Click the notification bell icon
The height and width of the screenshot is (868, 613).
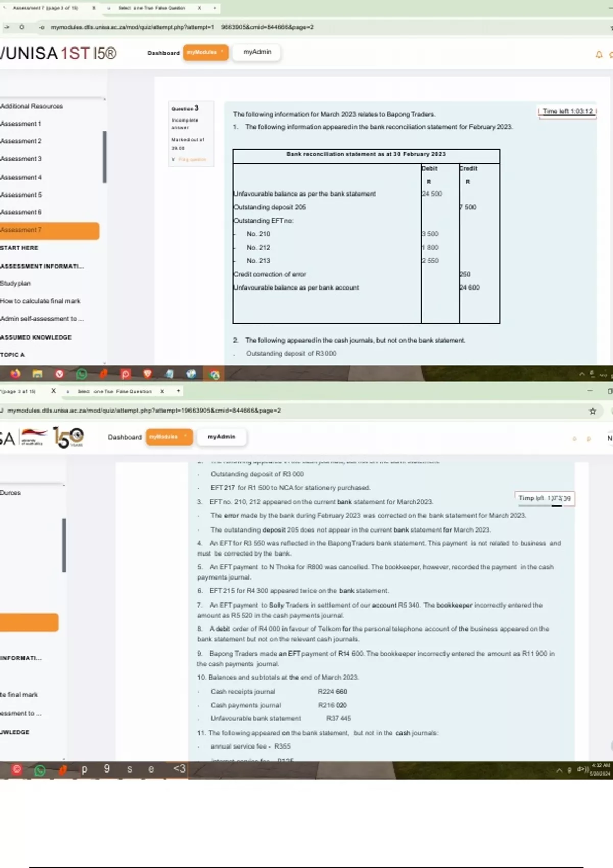pyautogui.click(x=599, y=54)
